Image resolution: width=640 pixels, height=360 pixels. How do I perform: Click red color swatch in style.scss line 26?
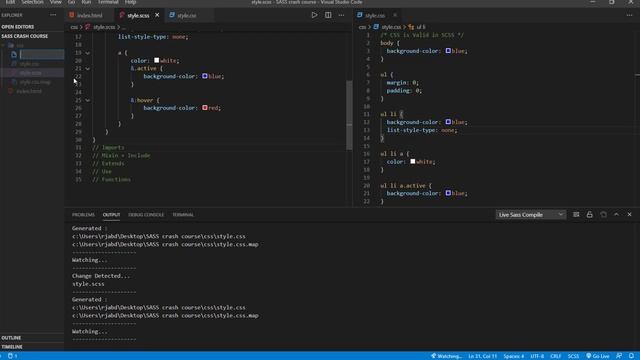click(205, 108)
